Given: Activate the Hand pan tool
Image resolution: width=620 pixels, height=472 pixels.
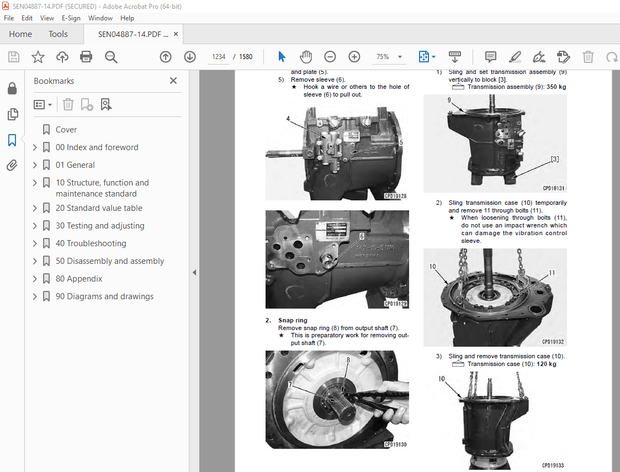Looking at the screenshot, I should click(x=306, y=57).
